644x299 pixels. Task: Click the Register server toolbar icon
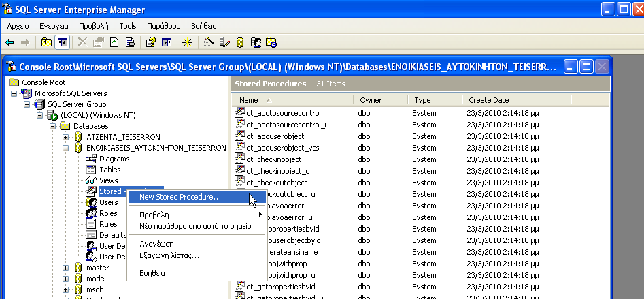coord(224,42)
